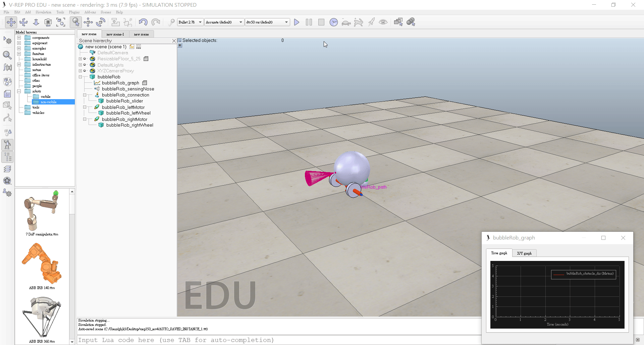Toggle real-time mode clock icon
Image resolution: width=644 pixels, height=345 pixels.
(x=334, y=22)
